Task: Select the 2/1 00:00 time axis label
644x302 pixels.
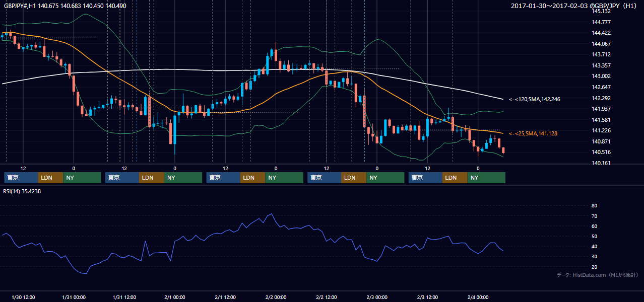Action: coord(175,297)
